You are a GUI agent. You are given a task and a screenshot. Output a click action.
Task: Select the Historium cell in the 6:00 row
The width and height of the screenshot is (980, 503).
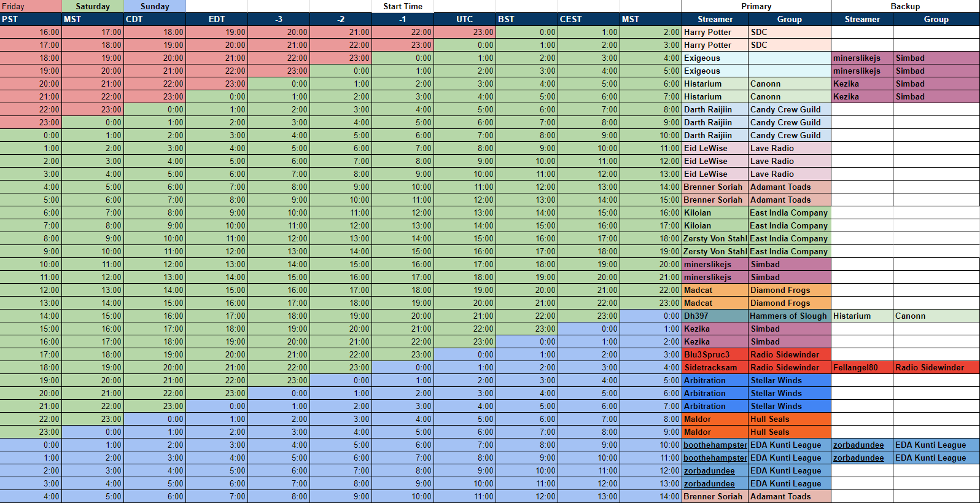pyautogui.click(x=715, y=84)
